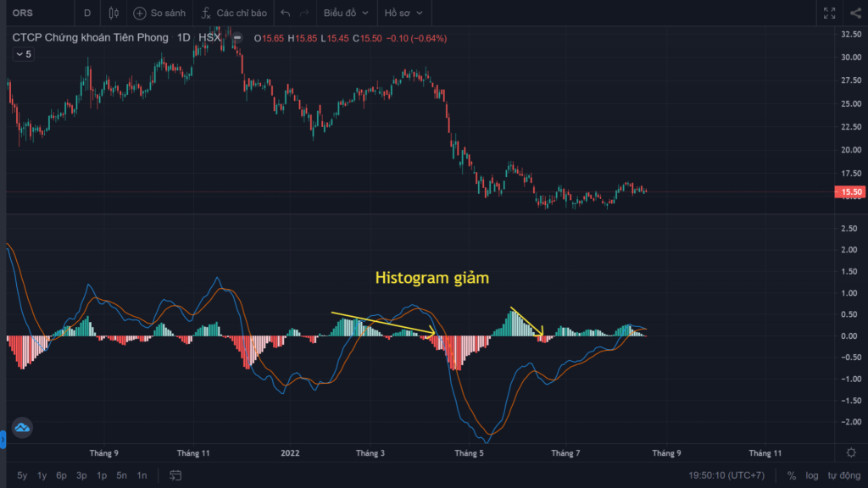The height and width of the screenshot is (488, 868).
Task: Click the 19:50:10 (UTC+7) timezone clock
Action: tap(726, 475)
